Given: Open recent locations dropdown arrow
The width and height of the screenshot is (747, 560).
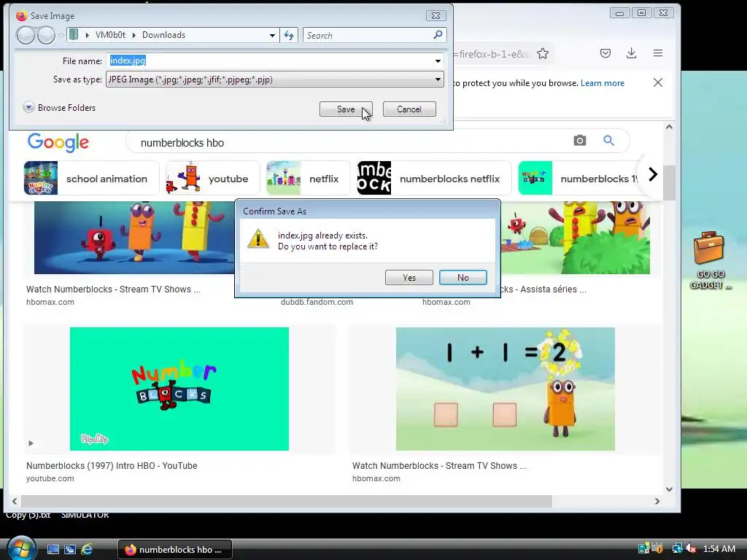Looking at the screenshot, I should click(x=61, y=36).
